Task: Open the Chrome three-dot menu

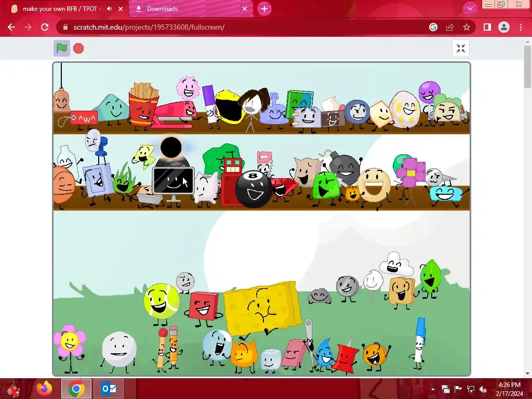Action: click(521, 27)
